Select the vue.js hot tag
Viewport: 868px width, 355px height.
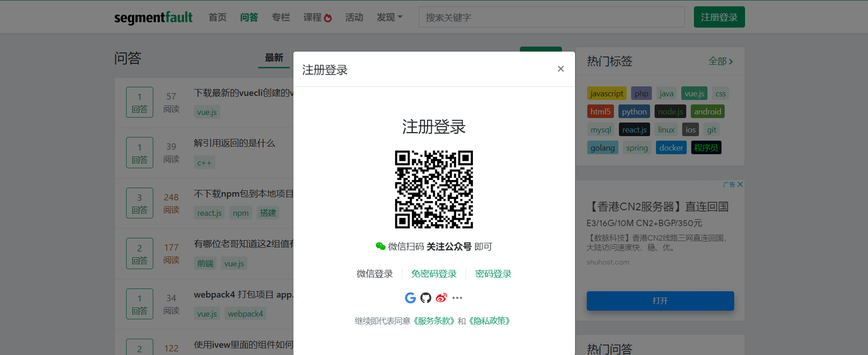694,94
